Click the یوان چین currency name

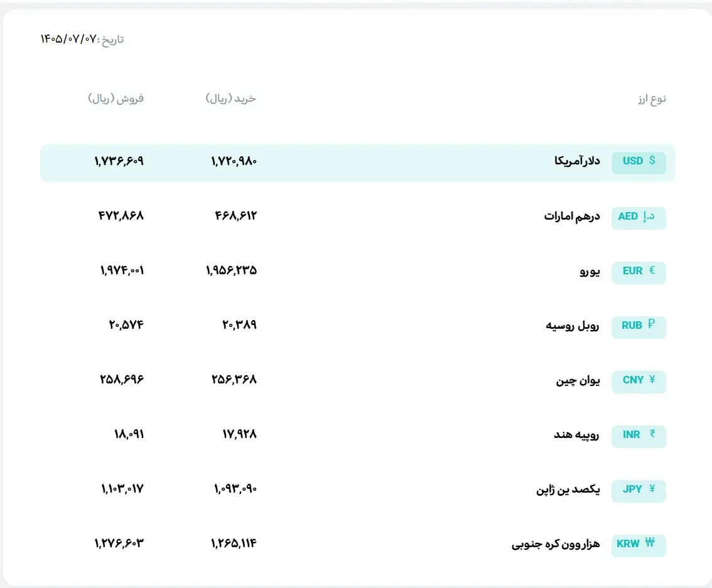[578, 380]
